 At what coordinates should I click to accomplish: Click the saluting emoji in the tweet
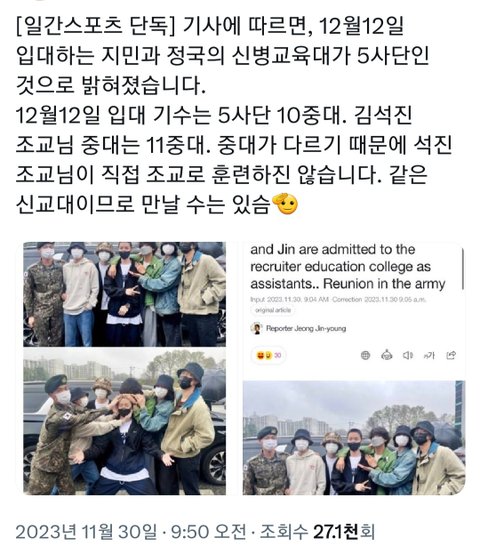click(x=285, y=204)
